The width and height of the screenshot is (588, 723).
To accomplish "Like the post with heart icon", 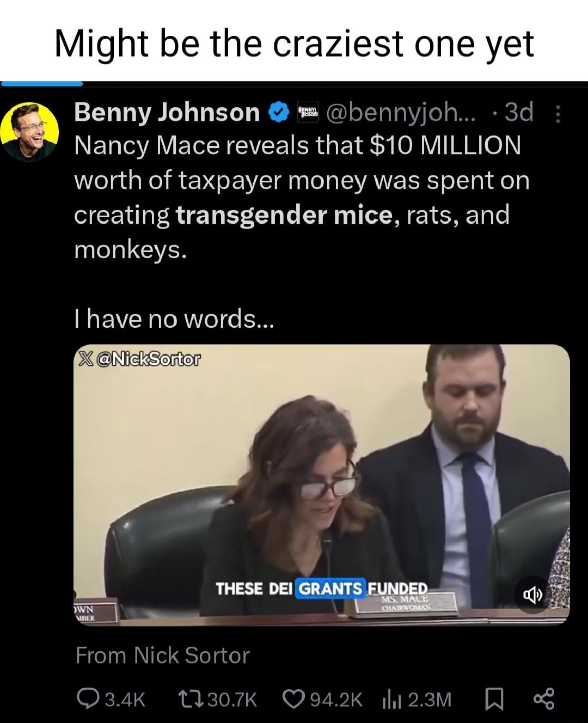I will pyautogui.click(x=294, y=699).
